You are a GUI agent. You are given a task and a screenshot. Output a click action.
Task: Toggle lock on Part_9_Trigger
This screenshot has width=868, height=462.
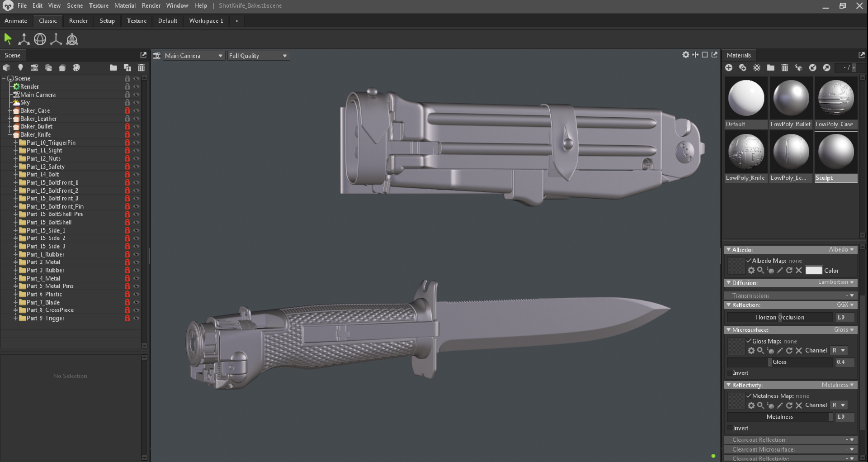click(127, 318)
